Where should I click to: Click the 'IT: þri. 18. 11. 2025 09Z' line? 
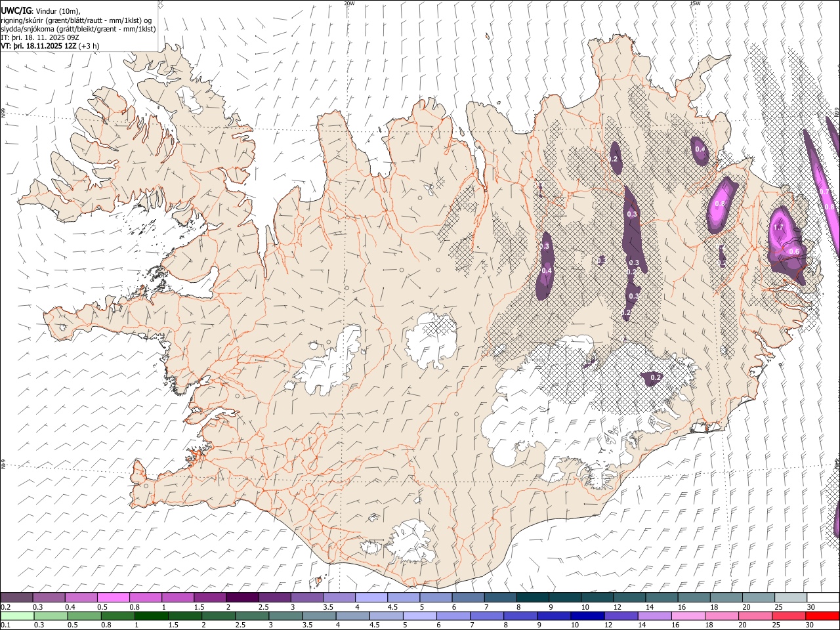40,37
